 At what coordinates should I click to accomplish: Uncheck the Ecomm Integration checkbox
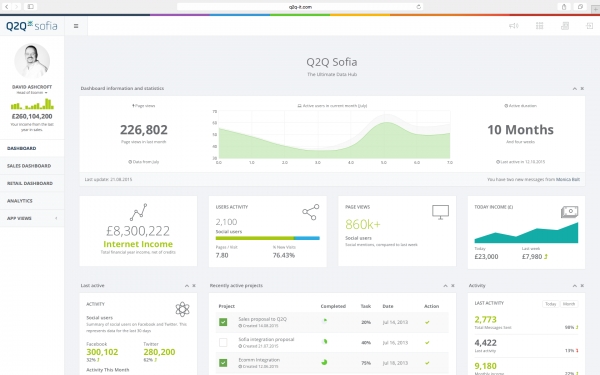(x=223, y=363)
